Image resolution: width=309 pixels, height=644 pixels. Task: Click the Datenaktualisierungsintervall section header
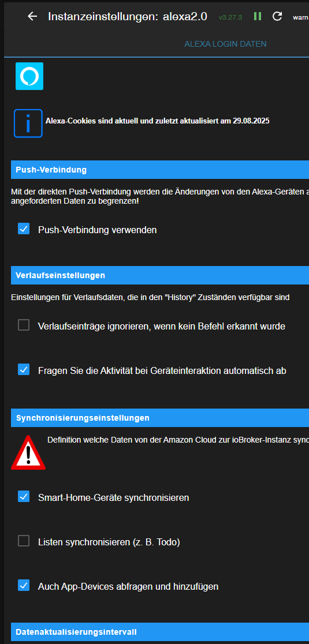click(160, 632)
